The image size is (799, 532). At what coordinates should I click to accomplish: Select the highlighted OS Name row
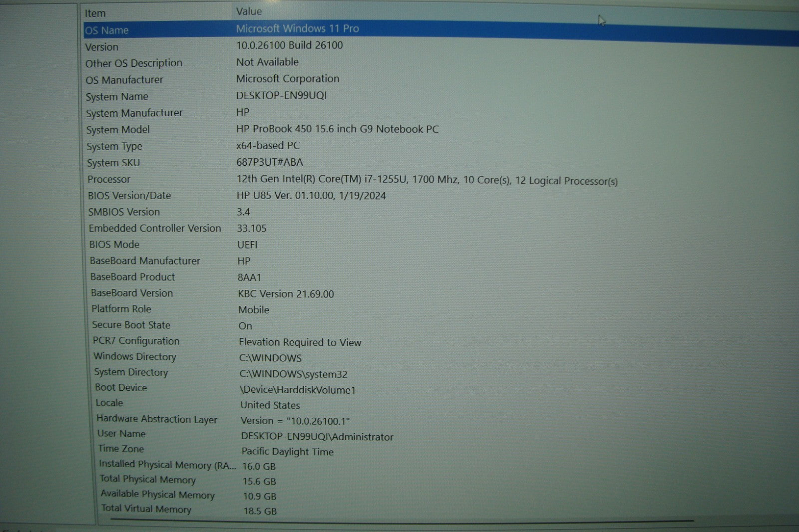[107, 30]
